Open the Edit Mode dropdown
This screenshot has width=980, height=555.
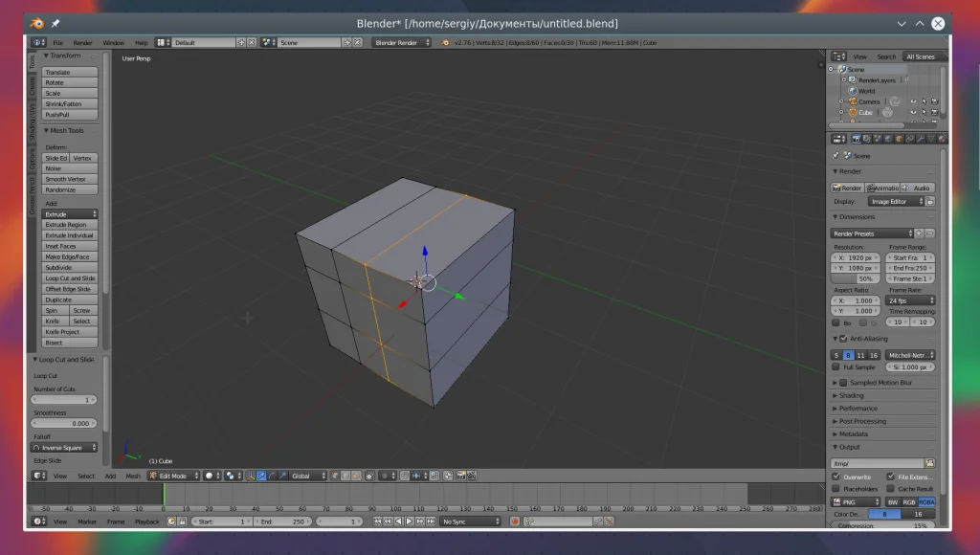point(173,476)
